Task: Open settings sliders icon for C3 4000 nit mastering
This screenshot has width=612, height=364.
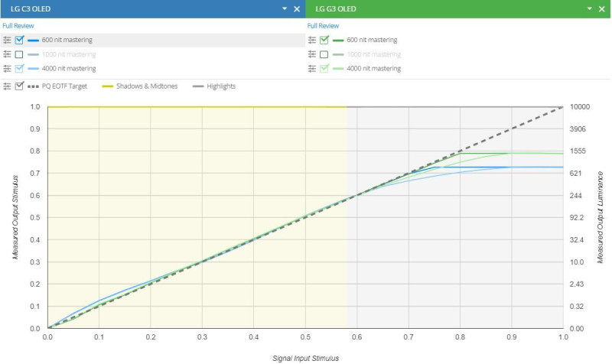Action: (x=7, y=69)
